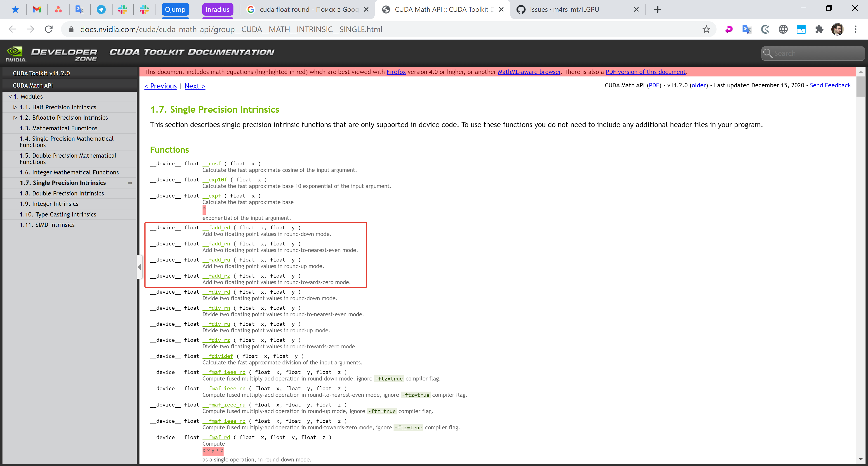The width and height of the screenshot is (868, 466).
Task: Click the page scrollbar down arrow
Action: pos(861,459)
